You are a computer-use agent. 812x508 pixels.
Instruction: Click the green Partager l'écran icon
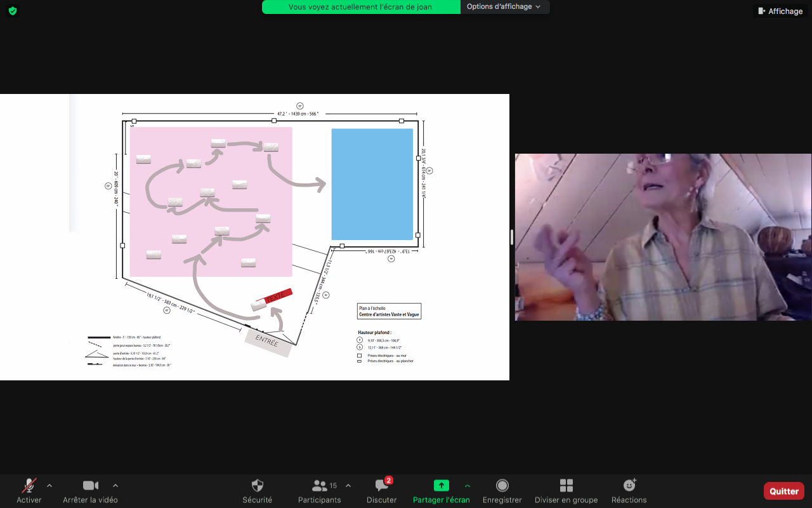441,486
